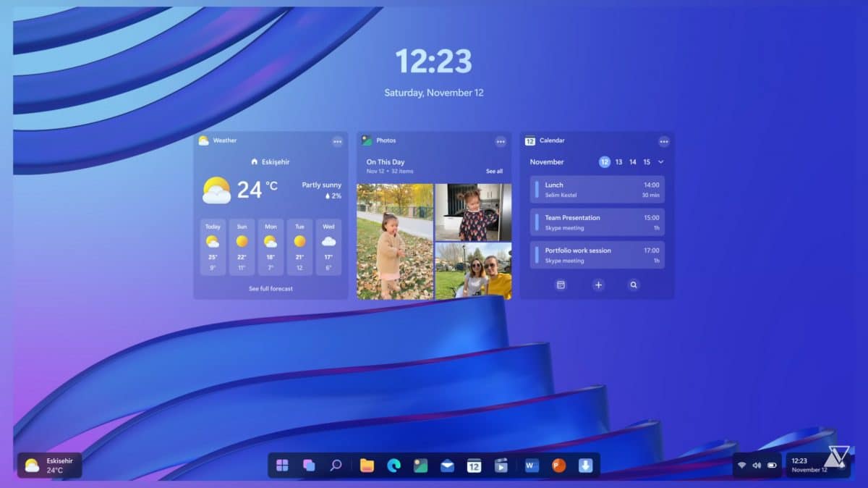
Task: Mute audio via the speaker icon
Action: [757, 466]
